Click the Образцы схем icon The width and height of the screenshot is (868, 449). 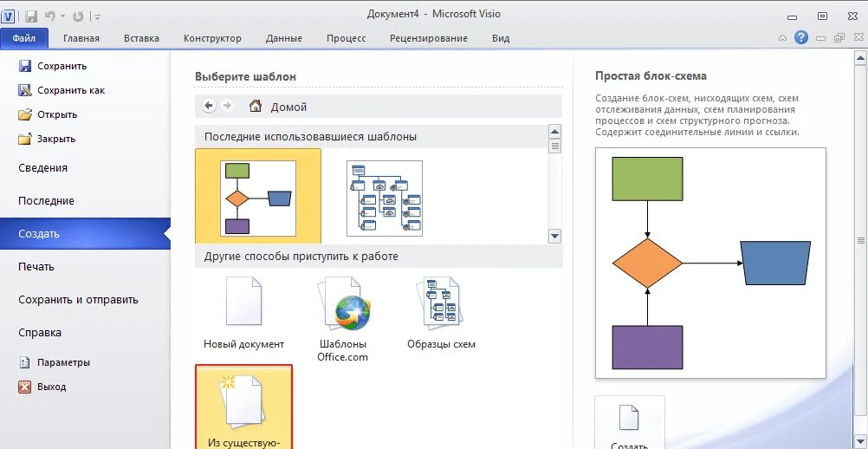(442, 304)
